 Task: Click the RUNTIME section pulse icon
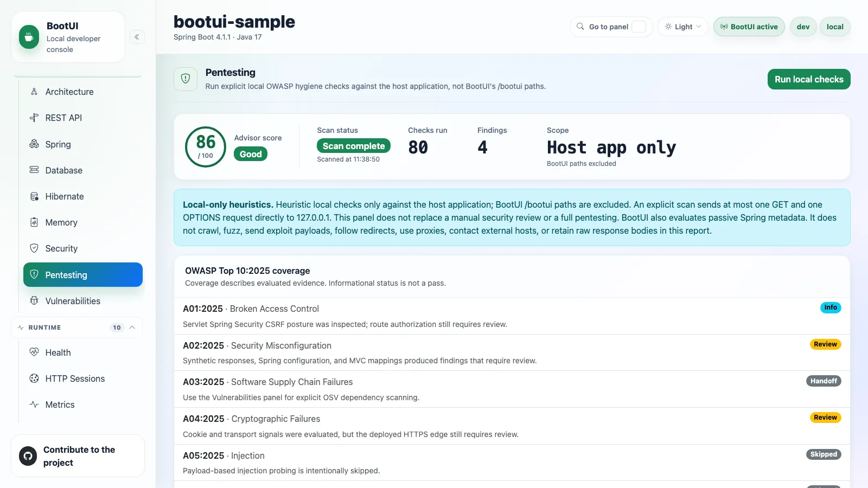21,328
